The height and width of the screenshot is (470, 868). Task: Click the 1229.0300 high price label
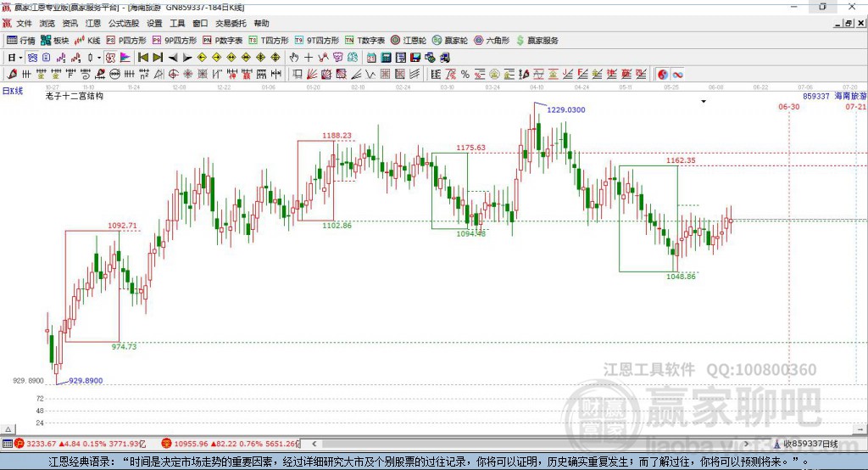point(565,109)
